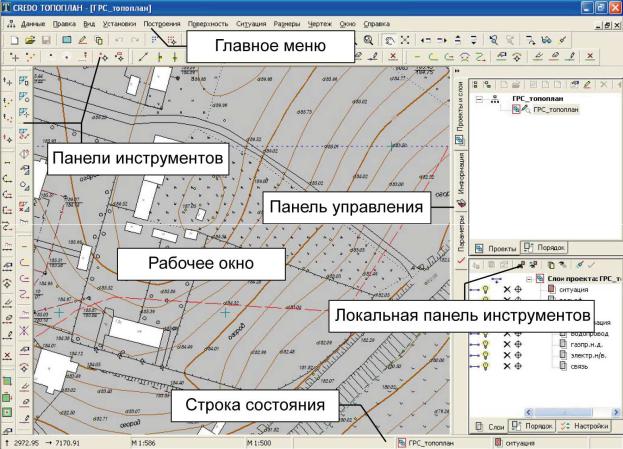Click the fit-all crossed arrows icon

click(x=405, y=40)
